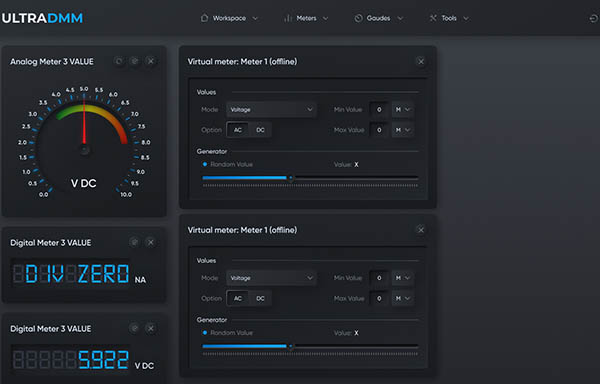Image resolution: width=600 pixels, height=384 pixels.
Task: Open Max Value unit dropdown, upper Virtual meter
Action: point(403,130)
